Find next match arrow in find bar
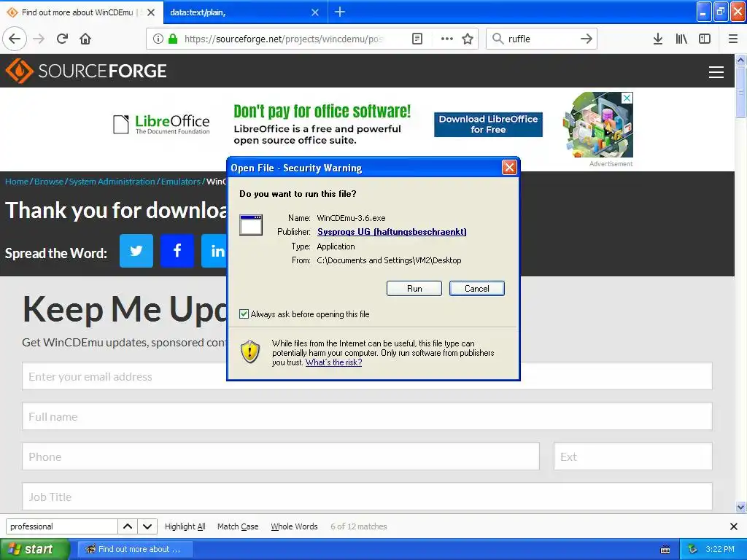 [x=147, y=526]
